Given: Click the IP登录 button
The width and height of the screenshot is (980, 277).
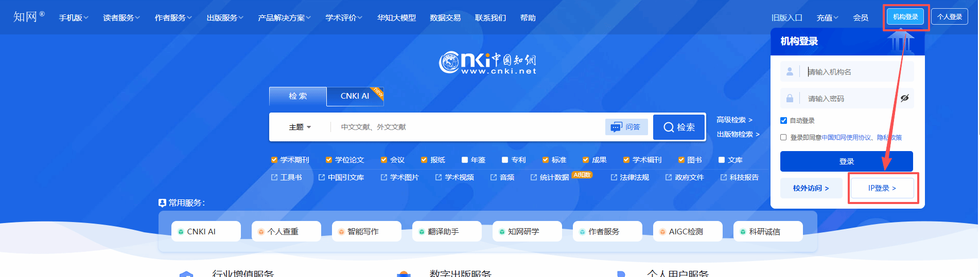Looking at the screenshot, I should 882,188.
